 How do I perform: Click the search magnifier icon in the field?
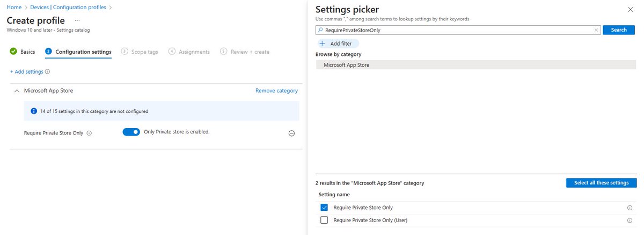click(x=320, y=31)
